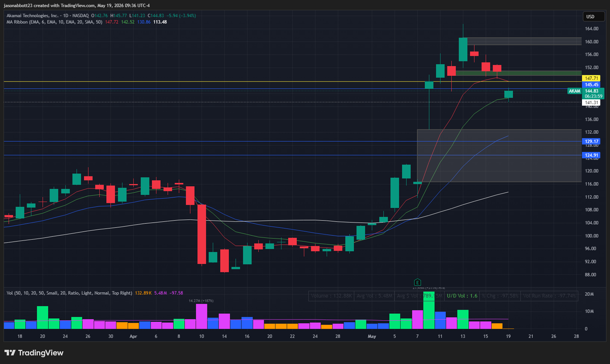Select the large gray gap rectangle
610x364 pixels.
pyautogui.click(x=499, y=156)
